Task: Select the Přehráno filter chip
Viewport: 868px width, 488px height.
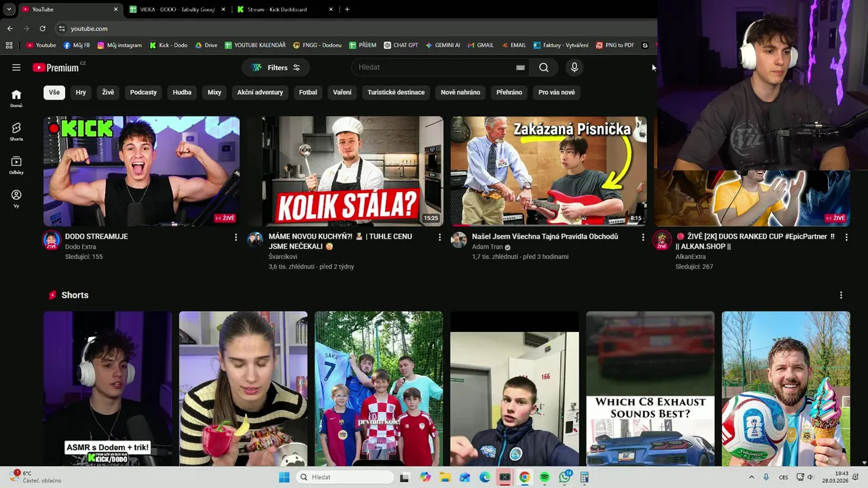Action: point(509,92)
